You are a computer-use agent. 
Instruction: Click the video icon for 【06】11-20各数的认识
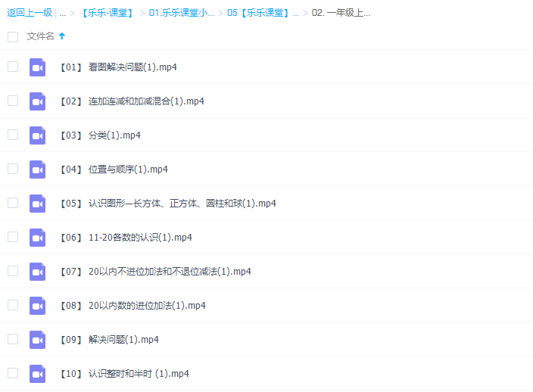[37, 238]
